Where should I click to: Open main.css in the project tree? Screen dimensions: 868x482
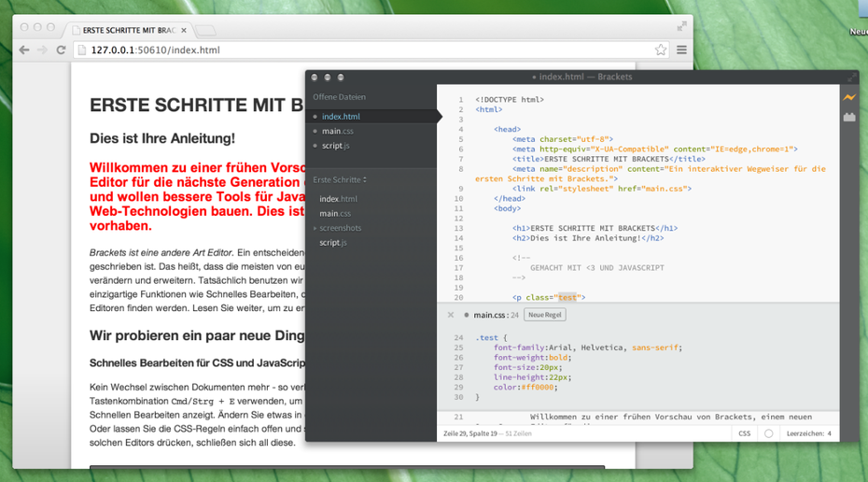pyautogui.click(x=335, y=213)
